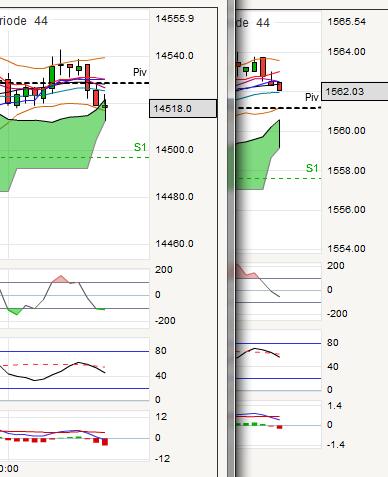
Task: Click the 1554.00 price axis value
Action: pyautogui.click(x=347, y=249)
